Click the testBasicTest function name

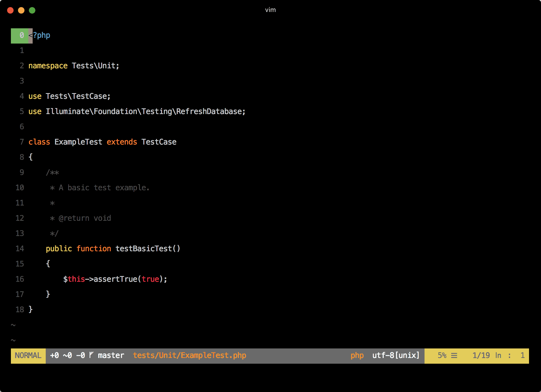144,249
